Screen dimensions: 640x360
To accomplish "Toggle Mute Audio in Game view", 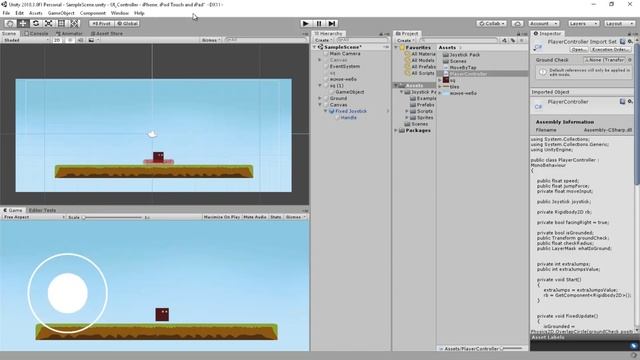I will (x=255, y=217).
